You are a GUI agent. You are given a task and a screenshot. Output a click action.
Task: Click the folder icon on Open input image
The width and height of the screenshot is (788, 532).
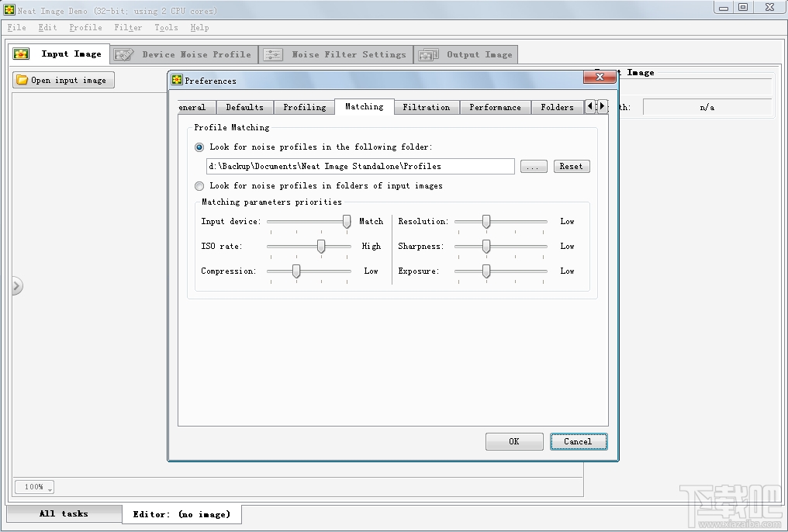coord(22,80)
